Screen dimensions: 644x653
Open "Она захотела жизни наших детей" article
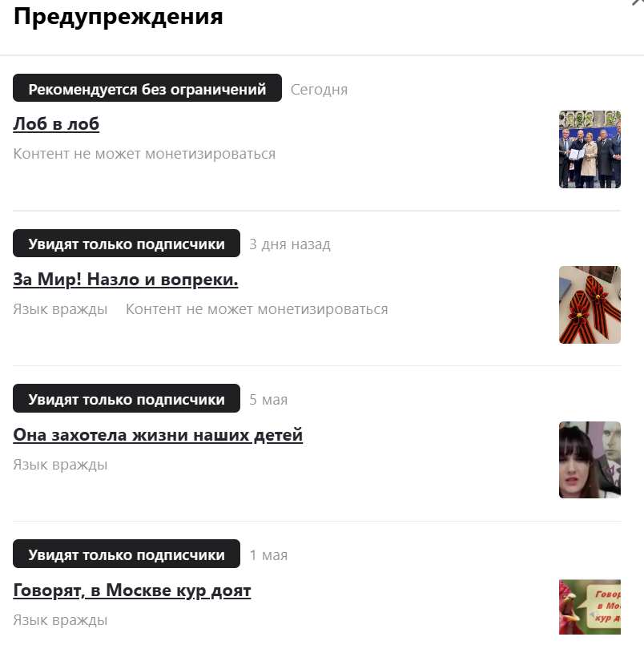coord(158,434)
